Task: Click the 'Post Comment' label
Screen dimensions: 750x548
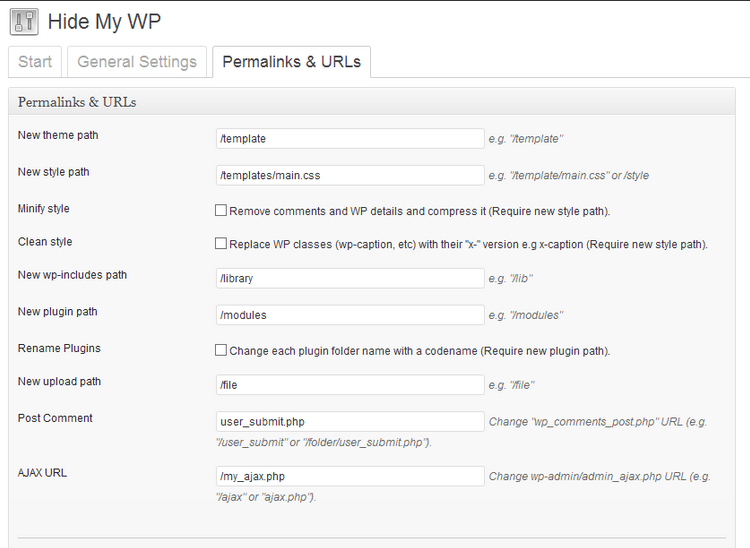Action: point(55,418)
